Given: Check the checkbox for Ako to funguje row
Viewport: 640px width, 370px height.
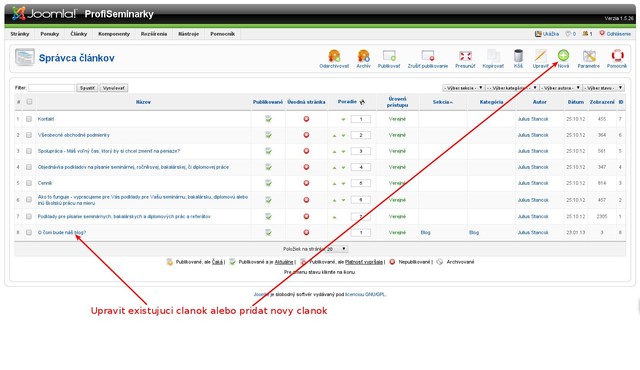Looking at the screenshot, I should pos(29,200).
